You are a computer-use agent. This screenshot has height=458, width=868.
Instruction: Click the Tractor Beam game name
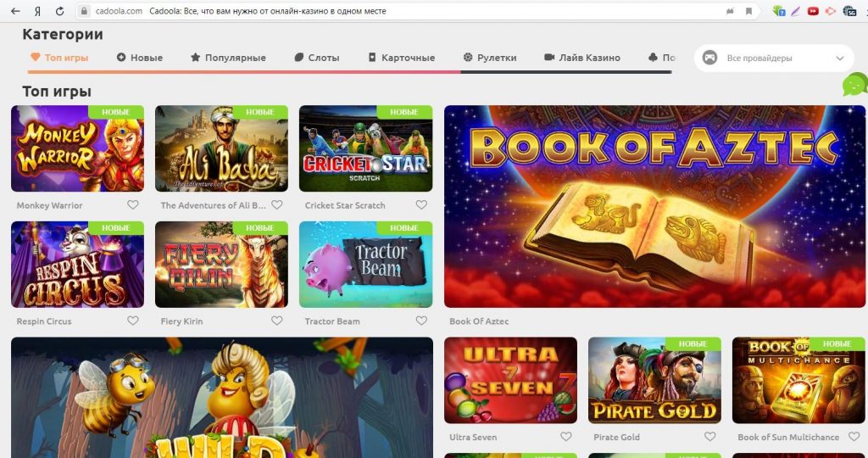pyautogui.click(x=332, y=321)
